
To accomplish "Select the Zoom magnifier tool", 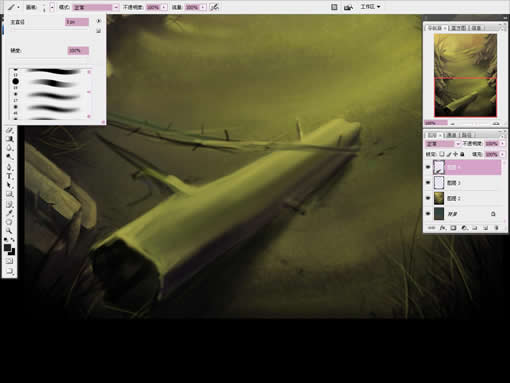I will click(x=9, y=231).
